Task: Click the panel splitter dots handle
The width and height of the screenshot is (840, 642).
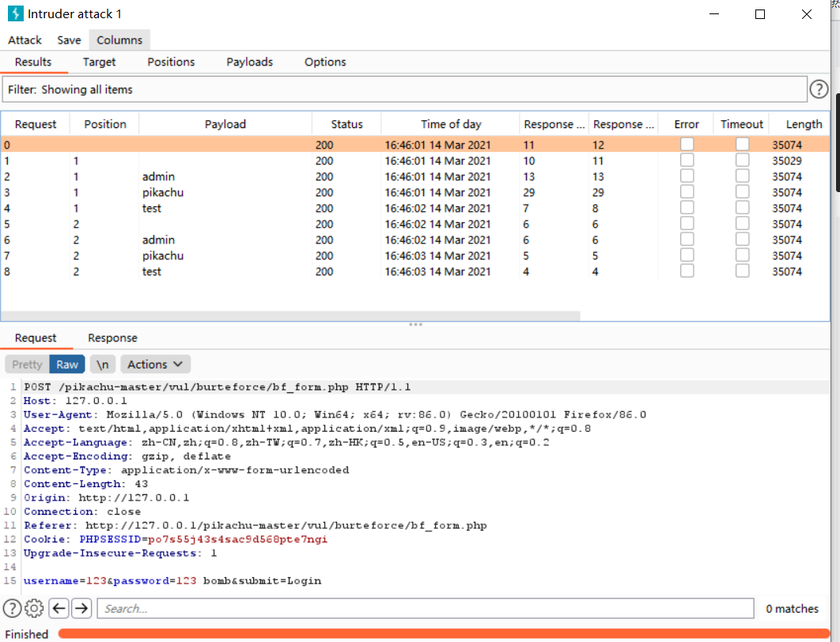Action: 415,324
